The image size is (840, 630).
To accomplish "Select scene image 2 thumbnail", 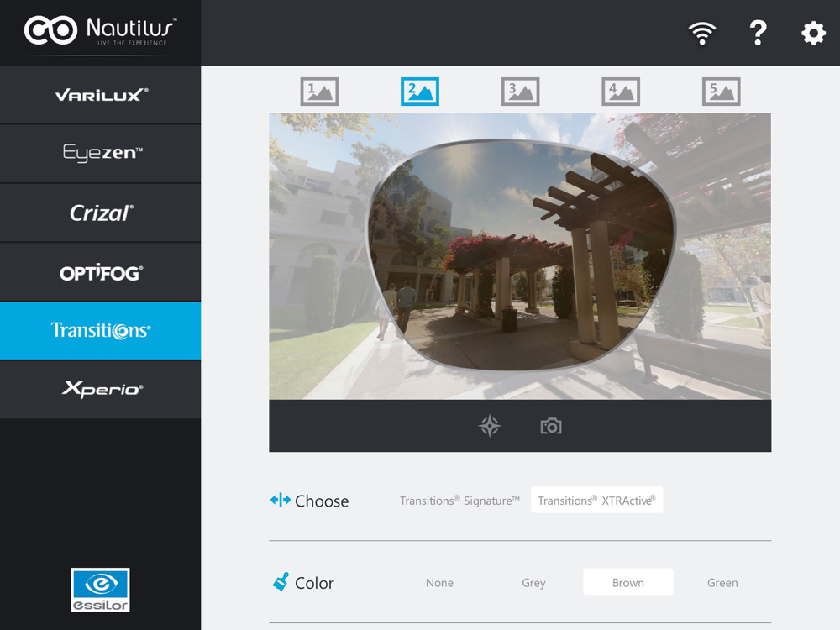I will tap(420, 92).
